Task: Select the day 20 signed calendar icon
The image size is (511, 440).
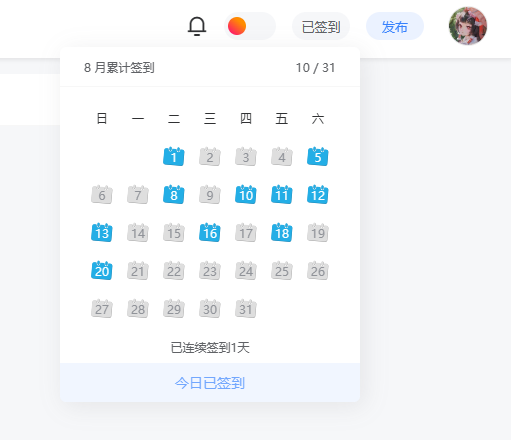Action: [x=102, y=270]
